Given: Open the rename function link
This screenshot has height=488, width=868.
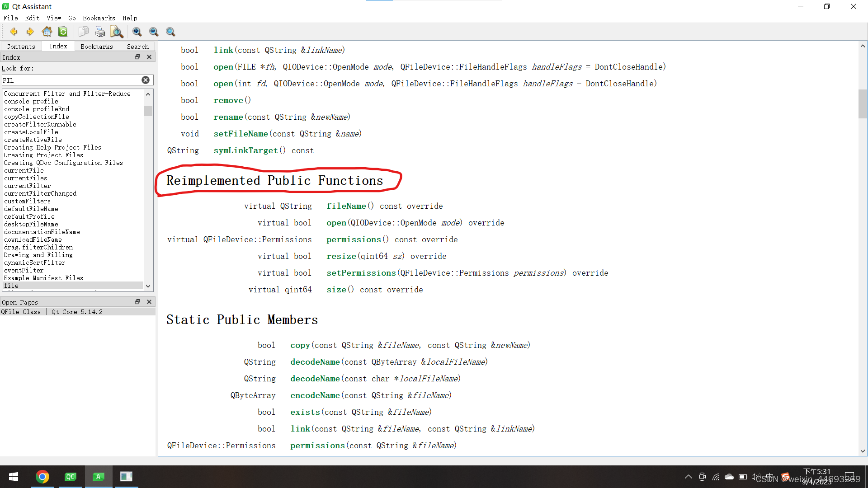Looking at the screenshot, I should coord(228,117).
